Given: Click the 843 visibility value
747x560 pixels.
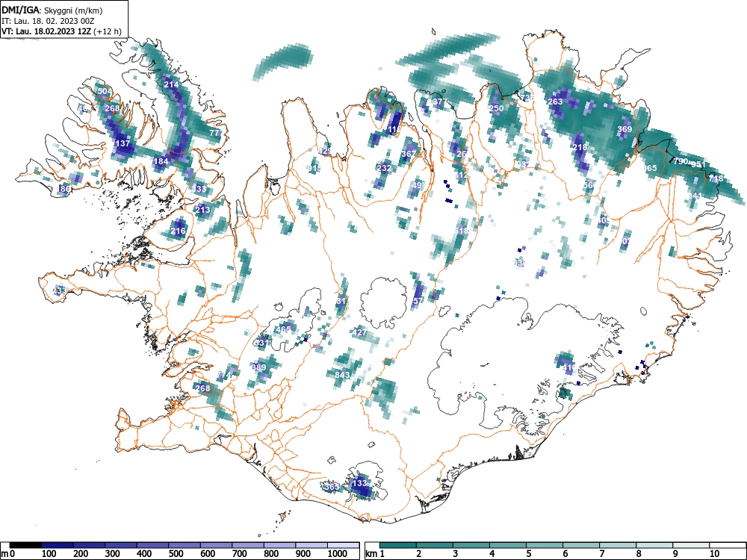Looking at the screenshot, I should [342, 375].
